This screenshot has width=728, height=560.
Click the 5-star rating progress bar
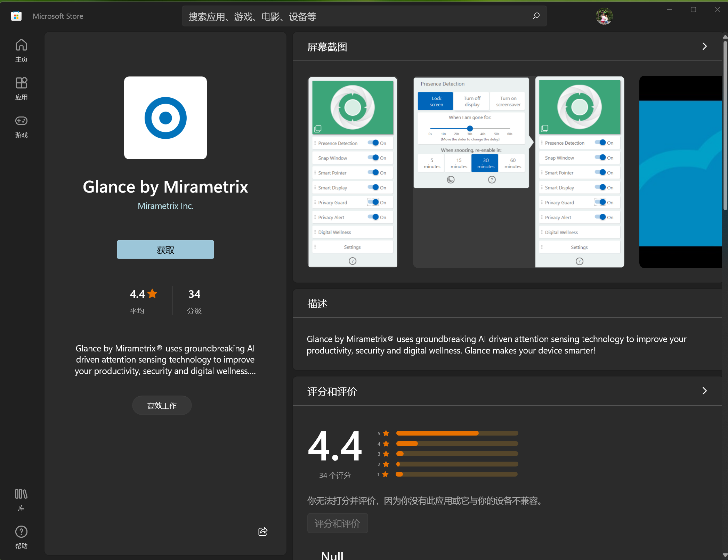457,433
